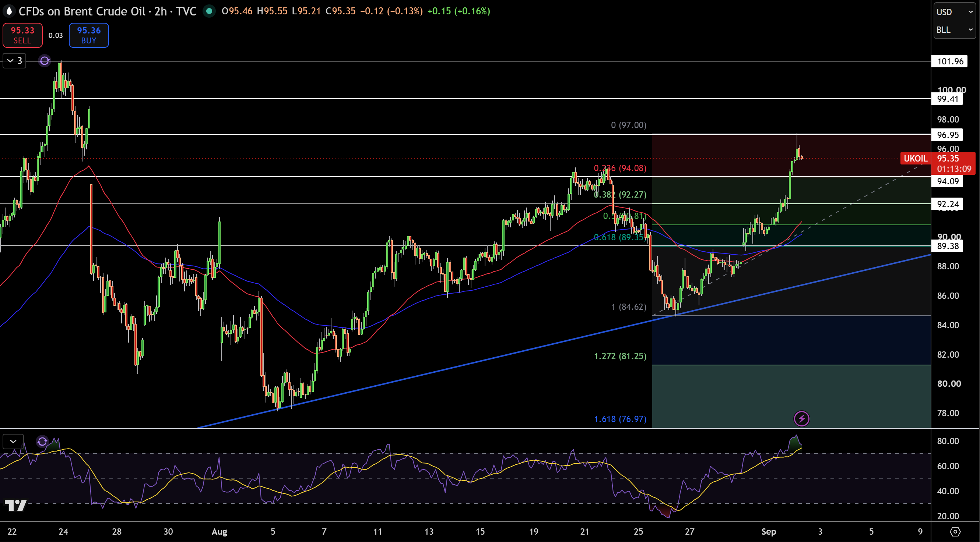Screen dimensions: 980x542
Task: Open the USD currency dropdown
Action: 954,12
